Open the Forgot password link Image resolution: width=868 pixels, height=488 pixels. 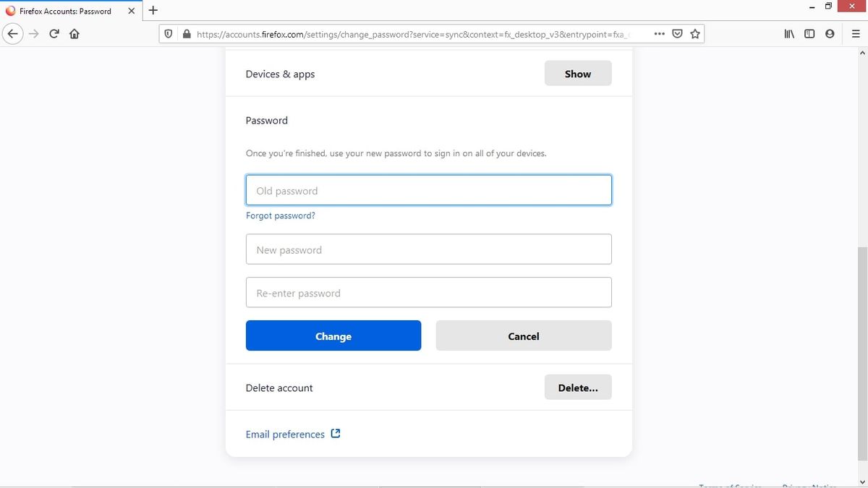(x=281, y=215)
